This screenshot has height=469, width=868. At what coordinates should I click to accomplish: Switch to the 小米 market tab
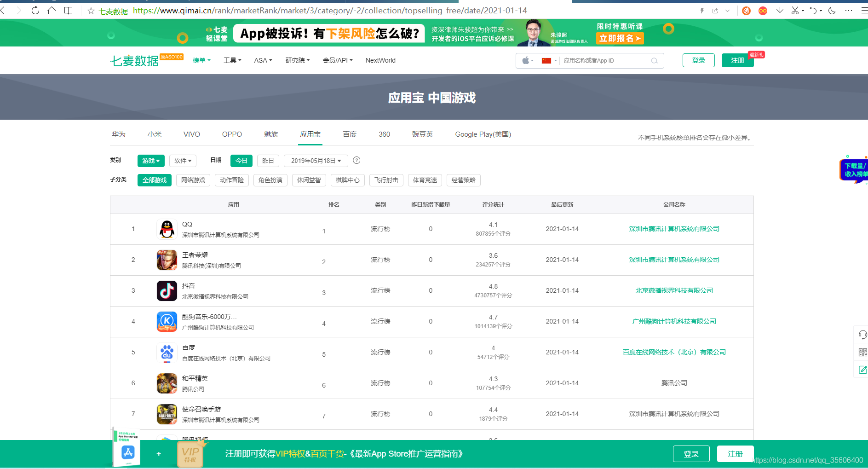(155, 134)
